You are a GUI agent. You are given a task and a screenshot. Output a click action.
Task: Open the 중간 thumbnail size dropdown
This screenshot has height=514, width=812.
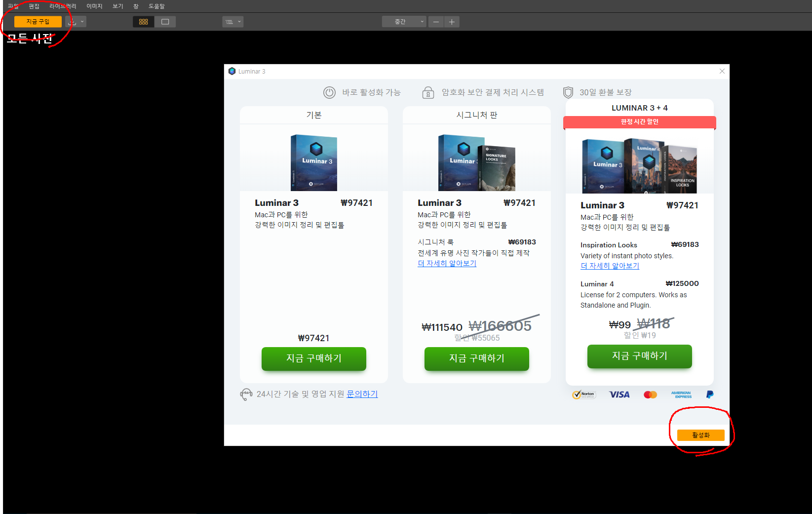[404, 22]
